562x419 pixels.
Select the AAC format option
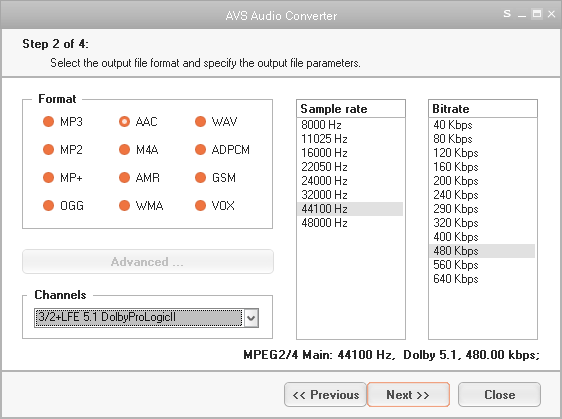pos(124,122)
